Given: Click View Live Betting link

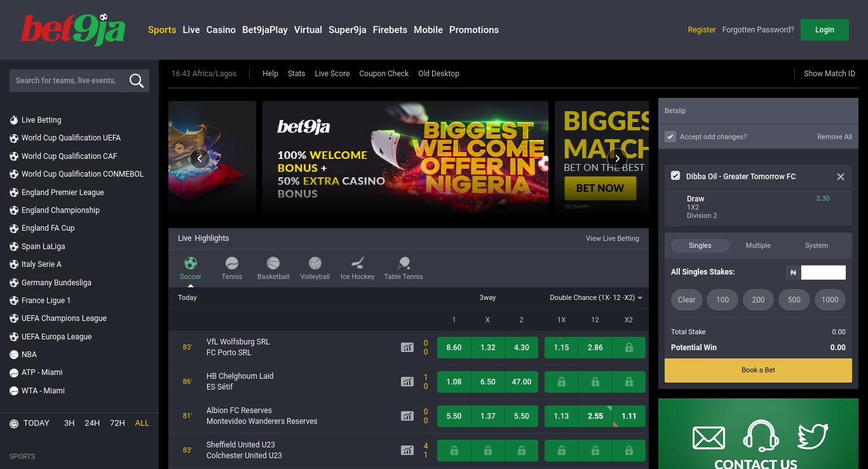Looking at the screenshot, I should click(613, 238).
